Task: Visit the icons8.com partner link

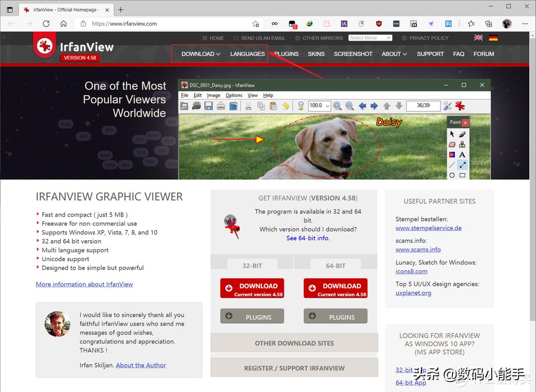Action: pyautogui.click(x=411, y=271)
